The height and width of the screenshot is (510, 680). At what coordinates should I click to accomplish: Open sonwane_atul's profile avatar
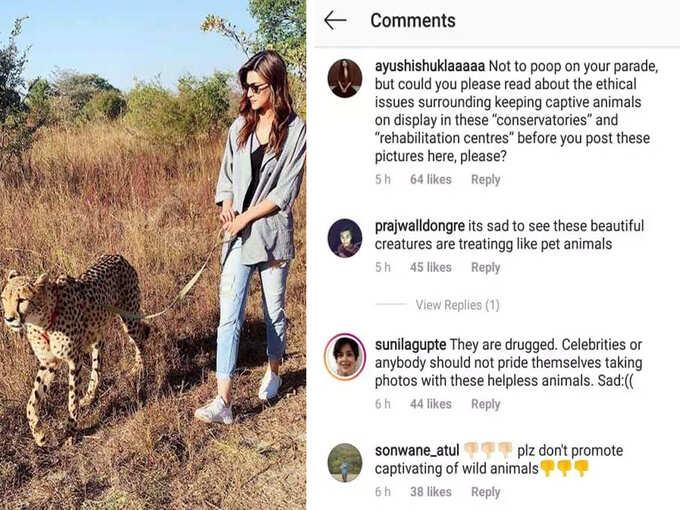tap(345, 463)
